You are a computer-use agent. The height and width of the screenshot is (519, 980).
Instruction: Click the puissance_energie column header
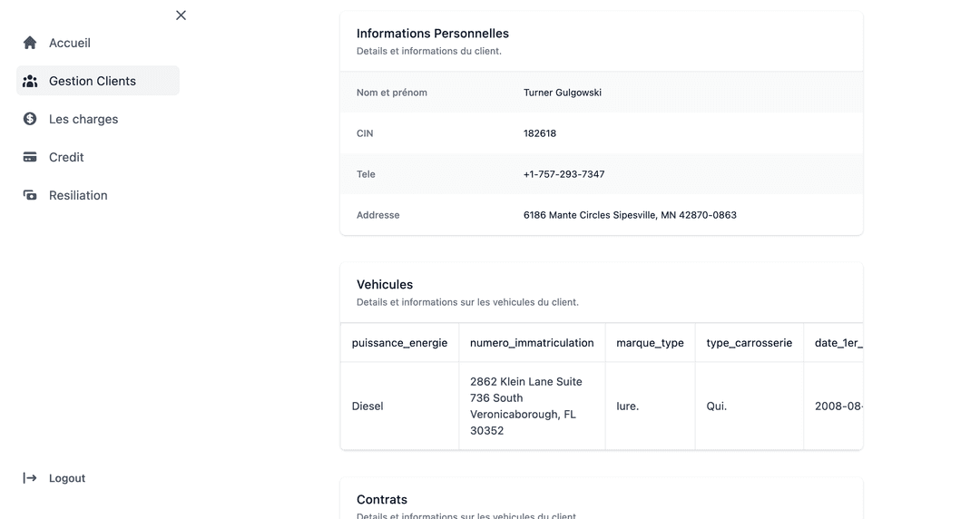click(399, 343)
